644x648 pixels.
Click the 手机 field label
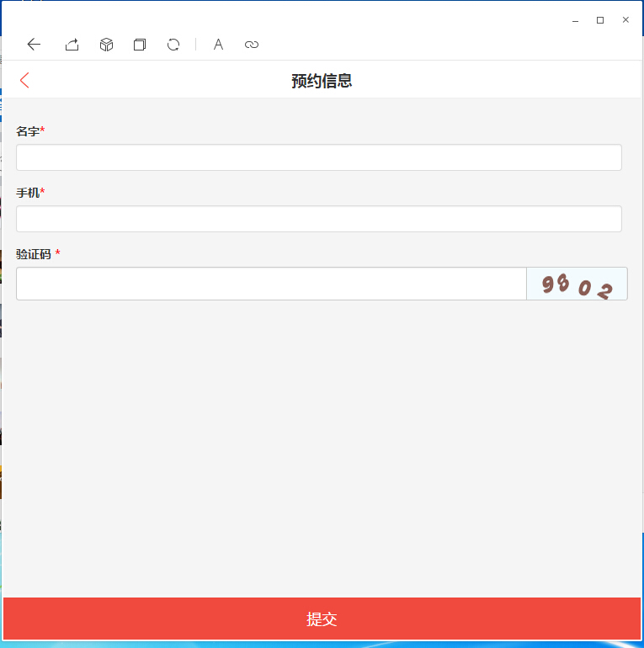(x=28, y=193)
